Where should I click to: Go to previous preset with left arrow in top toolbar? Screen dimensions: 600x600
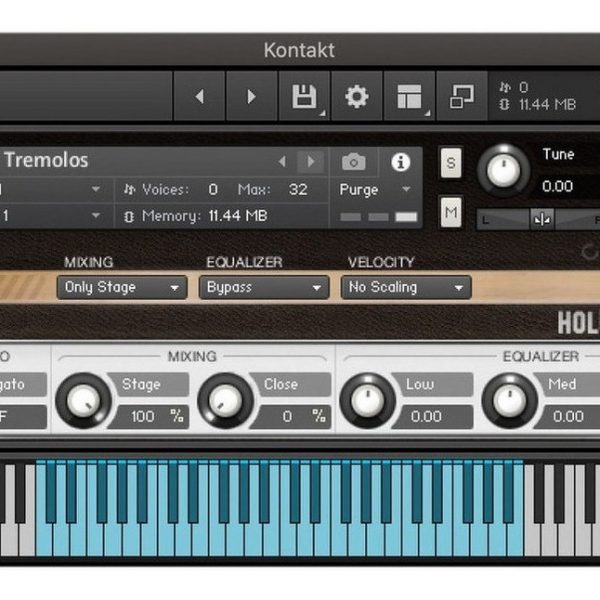199,96
